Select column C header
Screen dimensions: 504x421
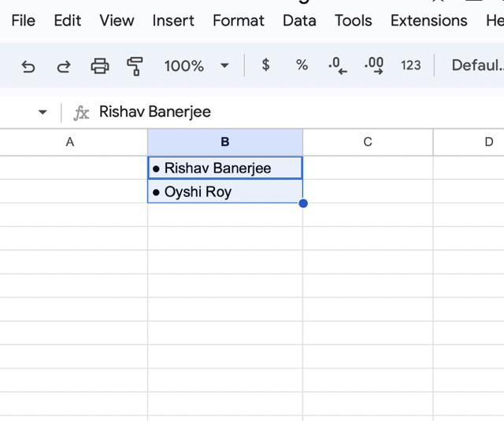[368, 142]
